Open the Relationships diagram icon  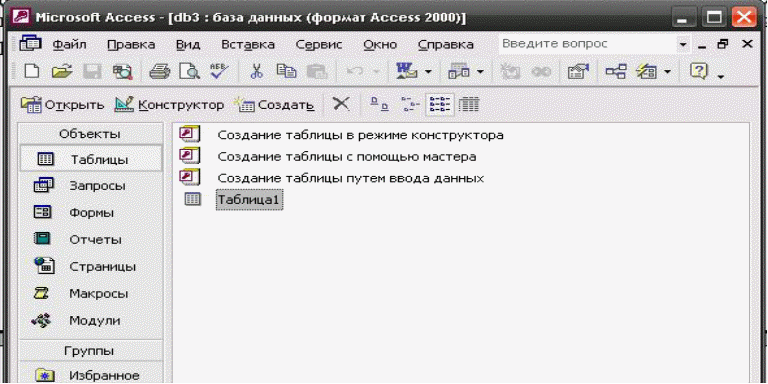pyautogui.click(x=615, y=72)
